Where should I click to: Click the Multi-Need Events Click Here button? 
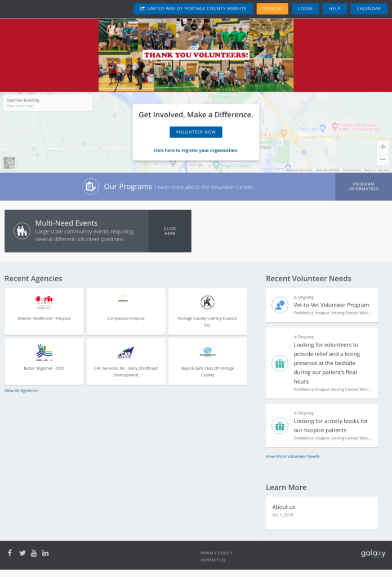pyautogui.click(x=170, y=231)
